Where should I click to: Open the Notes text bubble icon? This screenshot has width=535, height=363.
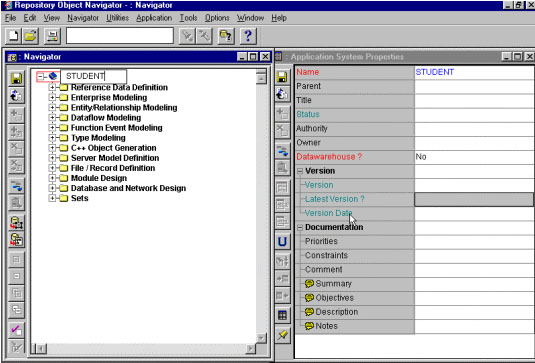click(x=309, y=326)
